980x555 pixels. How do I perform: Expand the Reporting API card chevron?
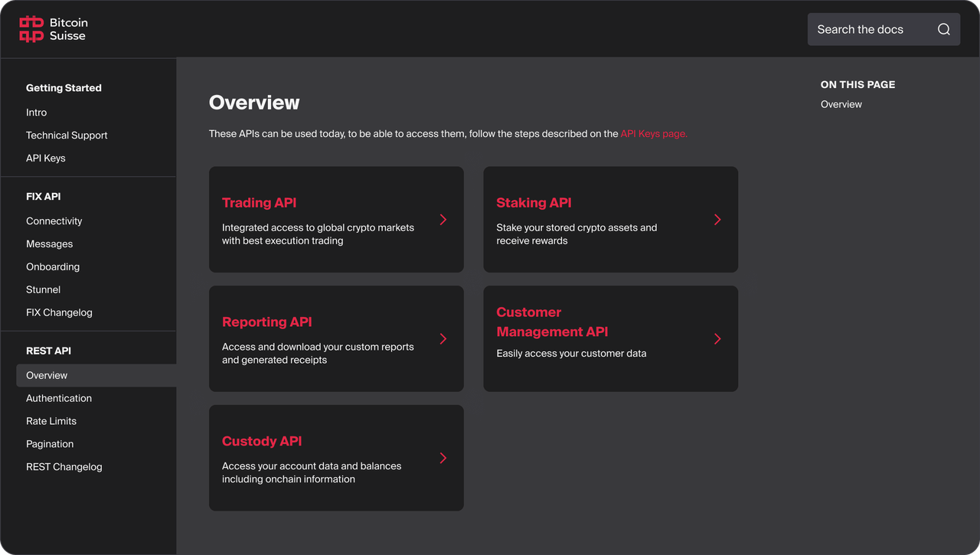pyautogui.click(x=443, y=338)
